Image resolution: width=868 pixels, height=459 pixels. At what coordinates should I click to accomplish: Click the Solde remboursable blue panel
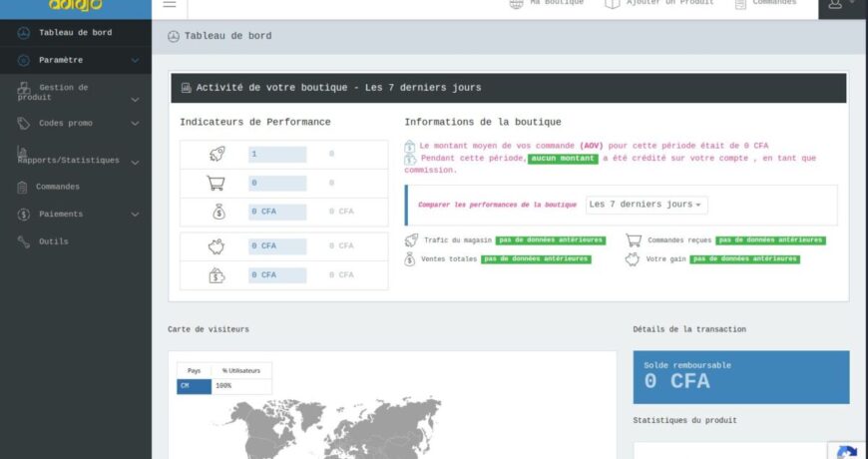(741, 376)
